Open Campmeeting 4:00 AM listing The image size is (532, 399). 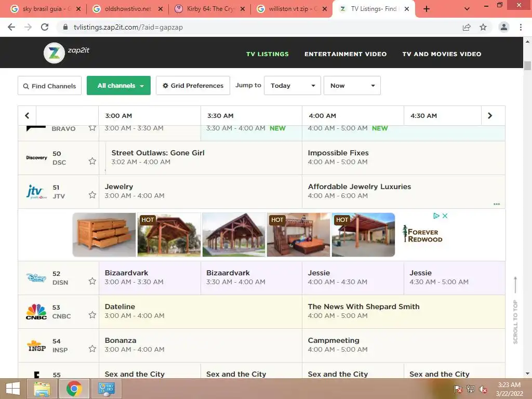403,345
